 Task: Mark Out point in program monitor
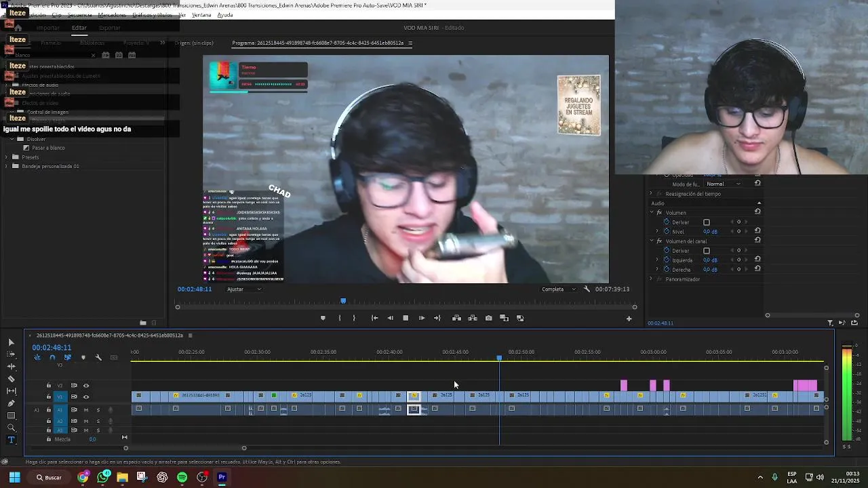[x=354, y=318]
